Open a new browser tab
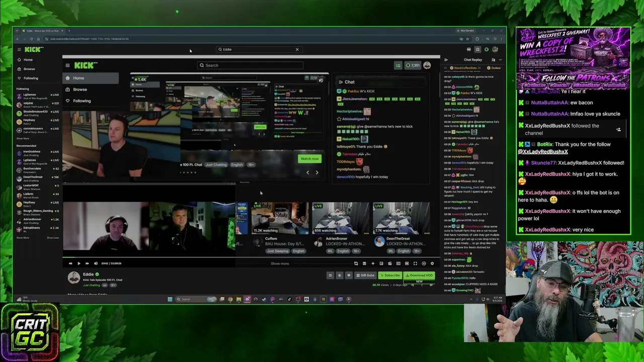The image size is (644, 362). click(69, 31)
